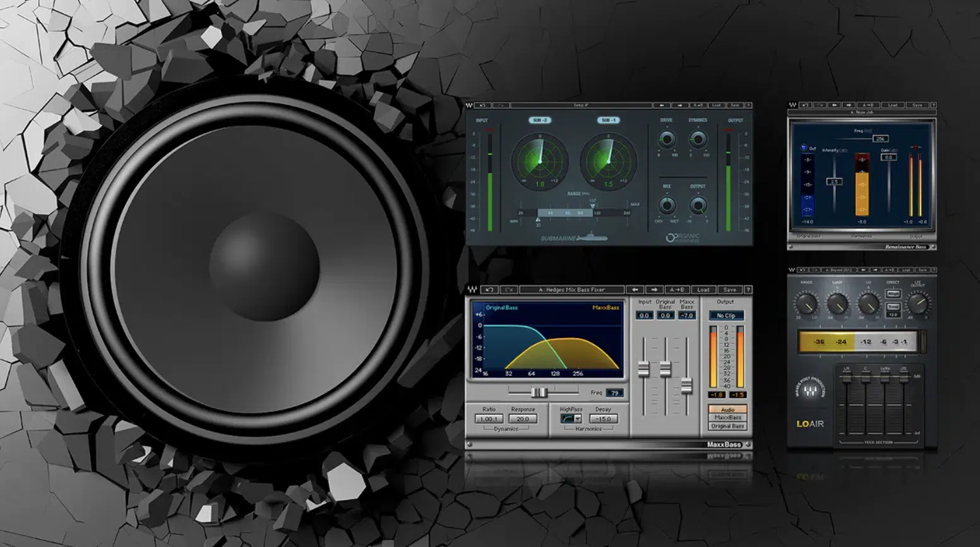Screen dimensions: 980x547
Task: Click Save in Submarine plugin toolbar
Action: pos(735,105)
